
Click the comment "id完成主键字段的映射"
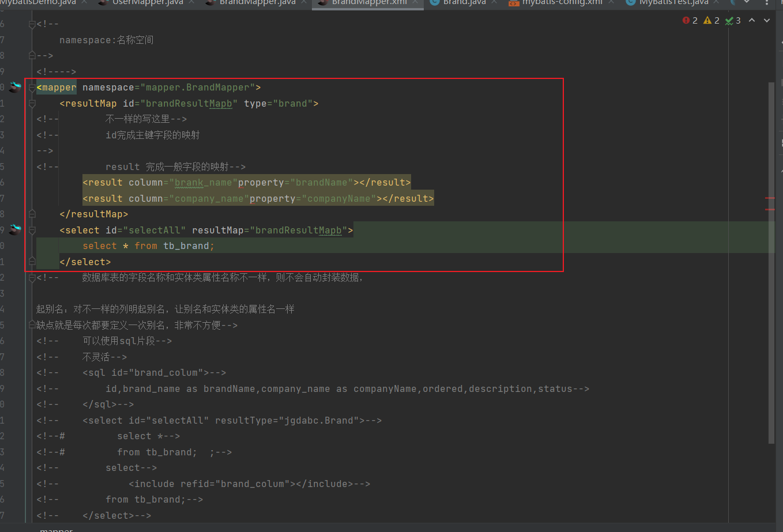153,135
